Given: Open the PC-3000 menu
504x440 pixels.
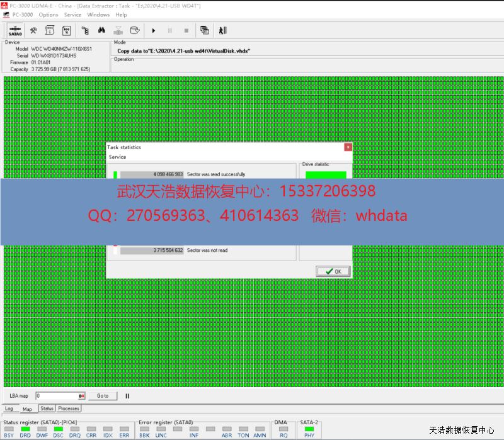Looking at the screenshot, I should click(22, 14).
